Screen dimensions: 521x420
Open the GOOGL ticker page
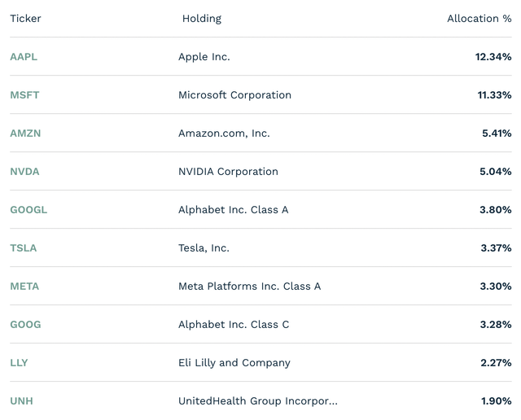point(28,210)
